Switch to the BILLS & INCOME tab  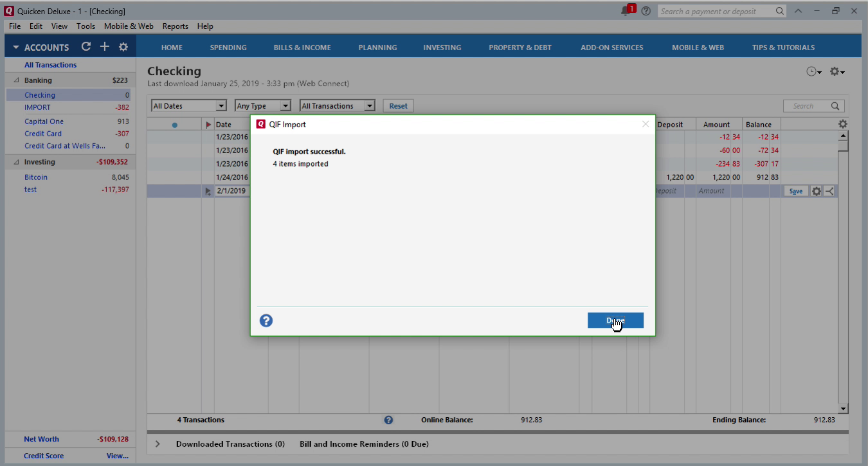pyautogui.click(x=302, y=48)
